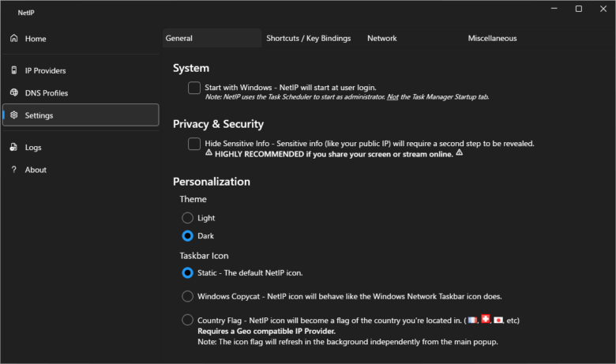The width and height of the screenshot is (616, 364).
Task: Open IP Providers page
Action: coord(81,71)
